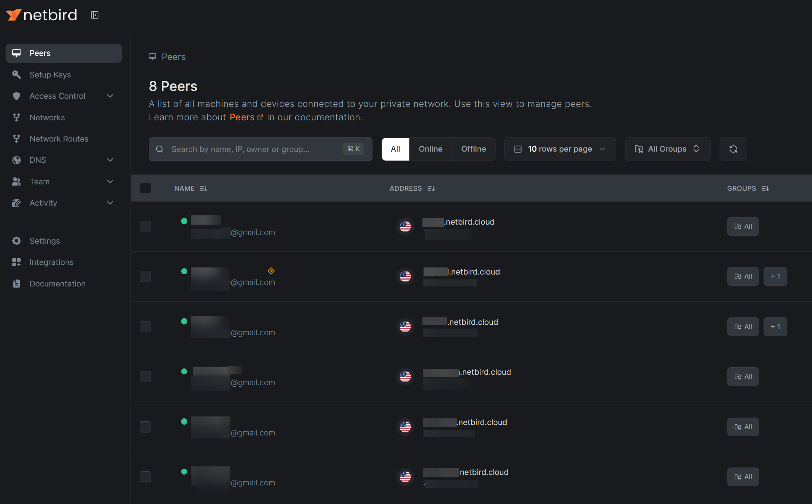The width and height of the screenshot is (812, 504).
Task: Toggle the select-all checkbox in table header
Action: pos(145,188)
